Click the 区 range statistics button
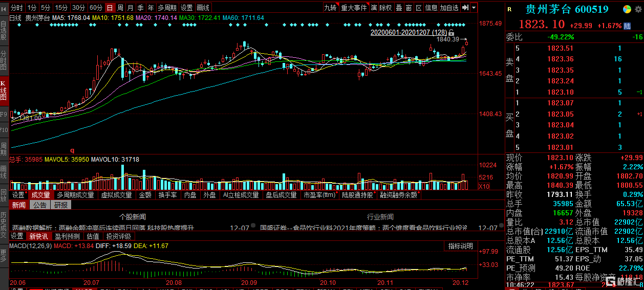The height and width of the screenshot is (290, 644). tap(419, 8)
